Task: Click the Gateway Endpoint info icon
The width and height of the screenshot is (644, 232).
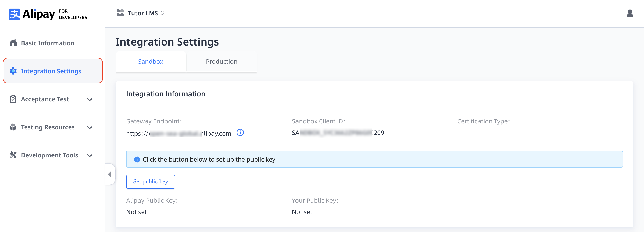Action: coord(240,132)
